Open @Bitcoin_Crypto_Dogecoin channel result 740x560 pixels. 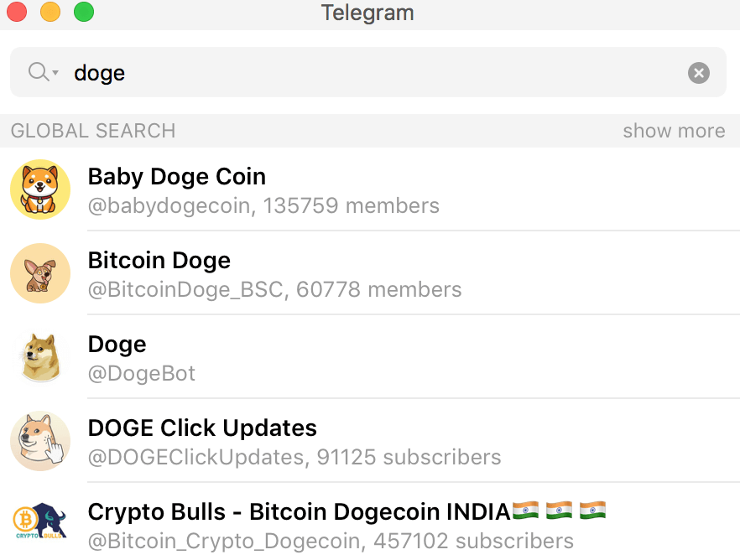pos(370,521)
